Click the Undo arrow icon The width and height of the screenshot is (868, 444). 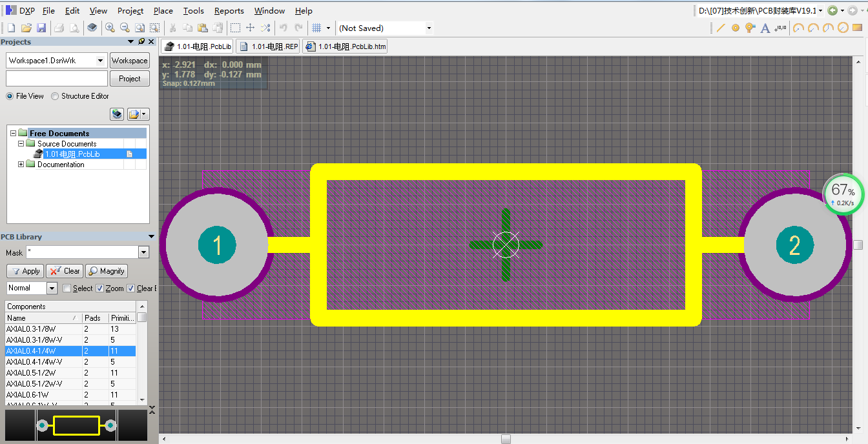tap(283, 28)
